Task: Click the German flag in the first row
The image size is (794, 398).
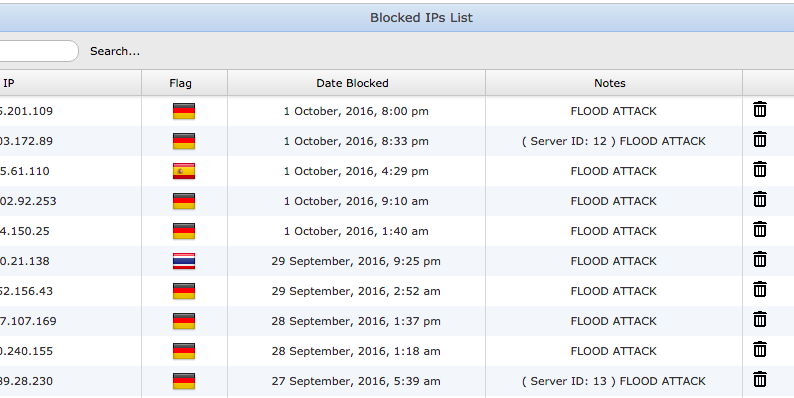Action: [184, 111]
